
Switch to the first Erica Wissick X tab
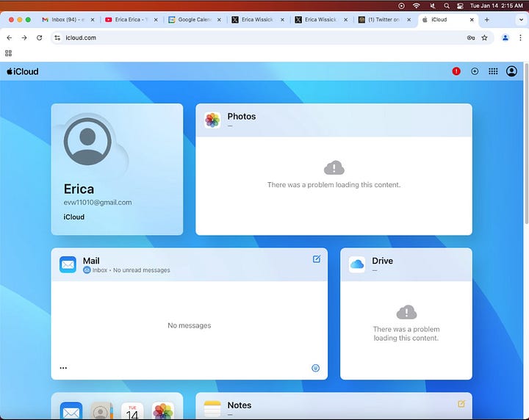[x=258, y=20]
